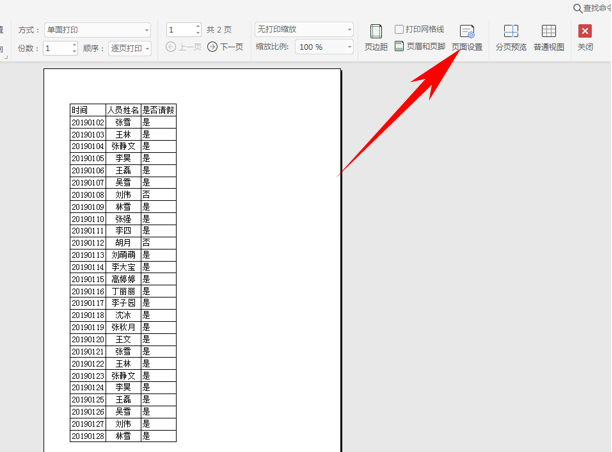Open the 方式 单面打印 dropdown

coord(98,30)
